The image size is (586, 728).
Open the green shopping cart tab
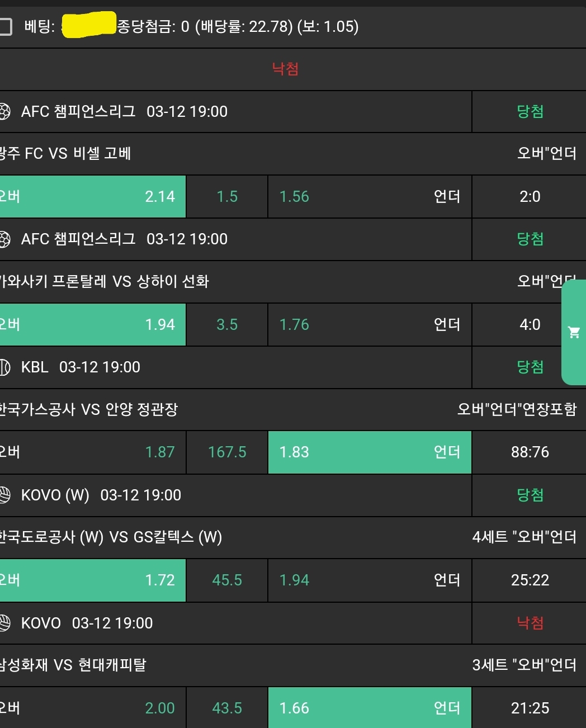click(x=574, y=333)
